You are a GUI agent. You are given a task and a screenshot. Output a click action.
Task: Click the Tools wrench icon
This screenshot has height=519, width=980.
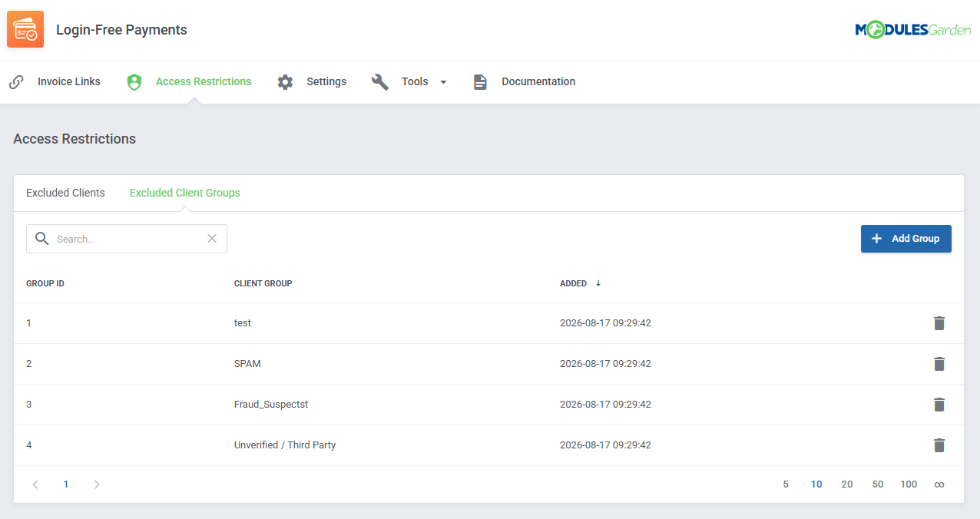click(x=380, y=82)
